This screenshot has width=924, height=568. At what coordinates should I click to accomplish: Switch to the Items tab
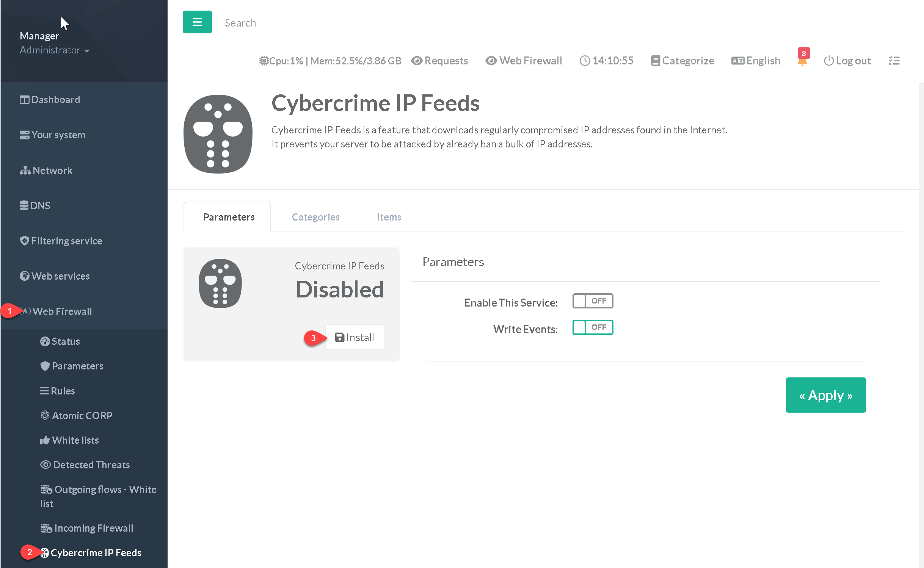click(x=389, y=217)
